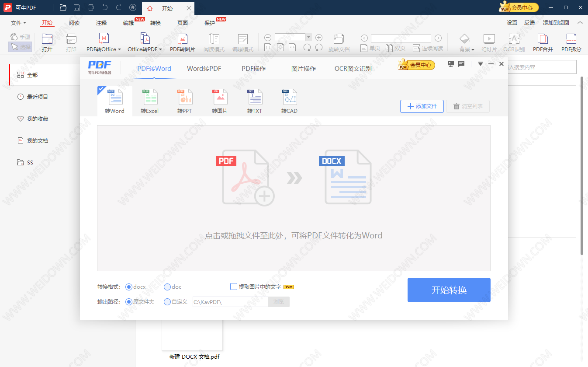Click the monitor icon in converter dialog header
Viewport: 588px width, 367px height.
coord(451,64)
